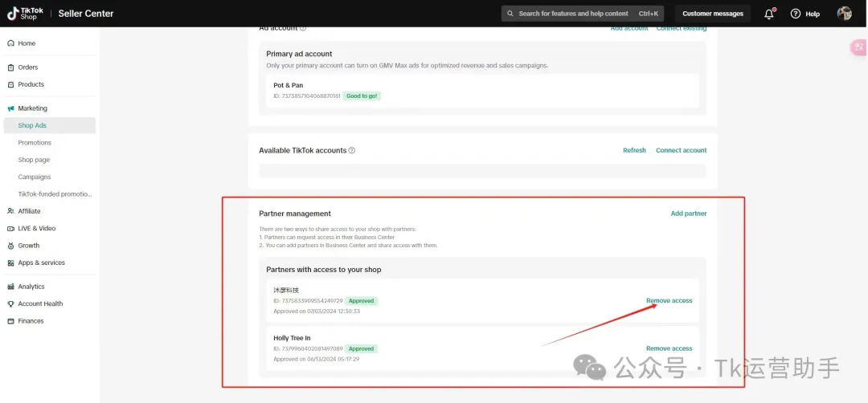Click the Add partner link
Viewport: 868px width, 403px height.
[x=689, y=214]
